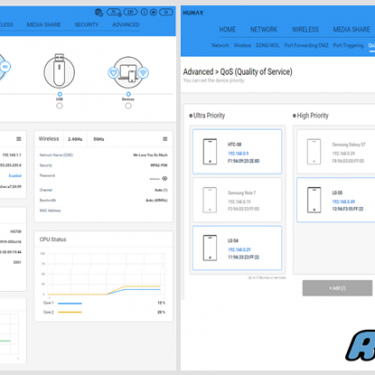Image resolution: width=375 pixels, height=375 pixels.
Task: Click the Samsung Note 7 device card
Action: click(237, 200)
